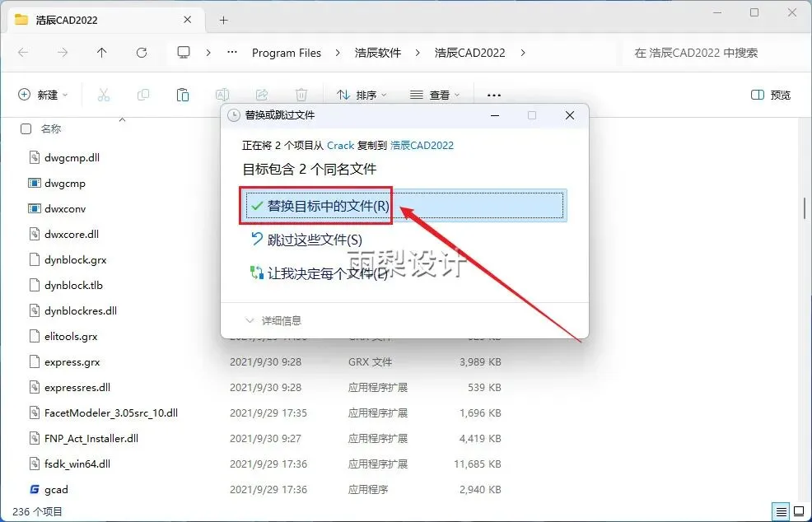
Task: Select the file FacetModeler_3.05src_10.dll
Action: click(x=111, y=412)
